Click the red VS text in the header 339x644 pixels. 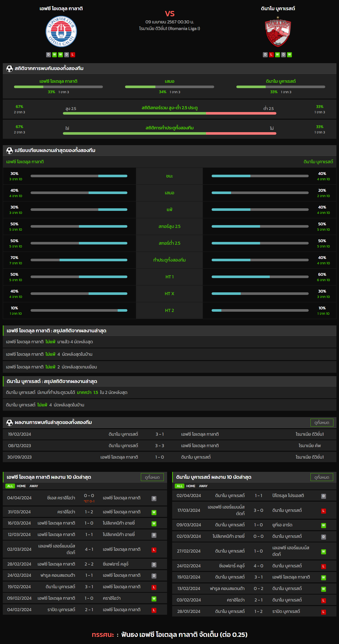170,13
